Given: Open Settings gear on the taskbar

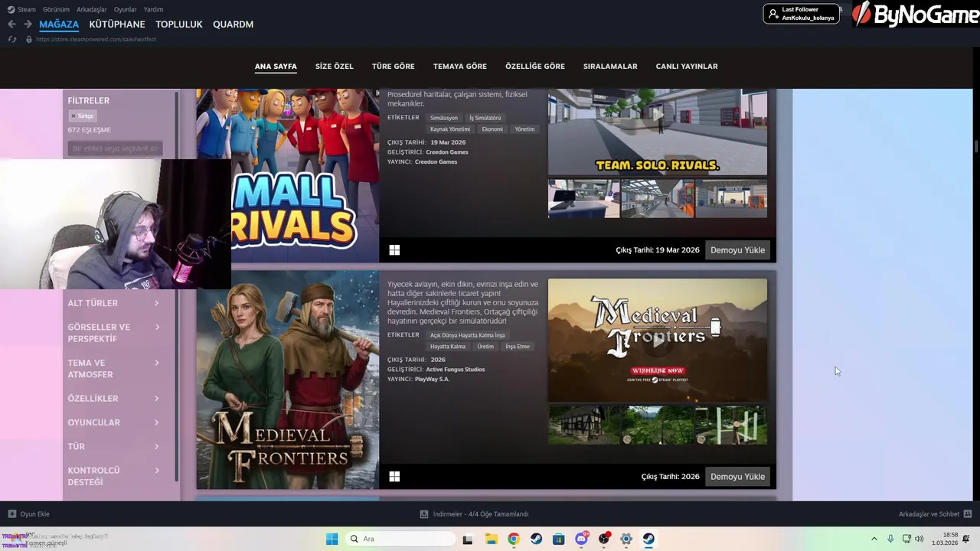Looking at the screenshot, I should tap(626, 539).
